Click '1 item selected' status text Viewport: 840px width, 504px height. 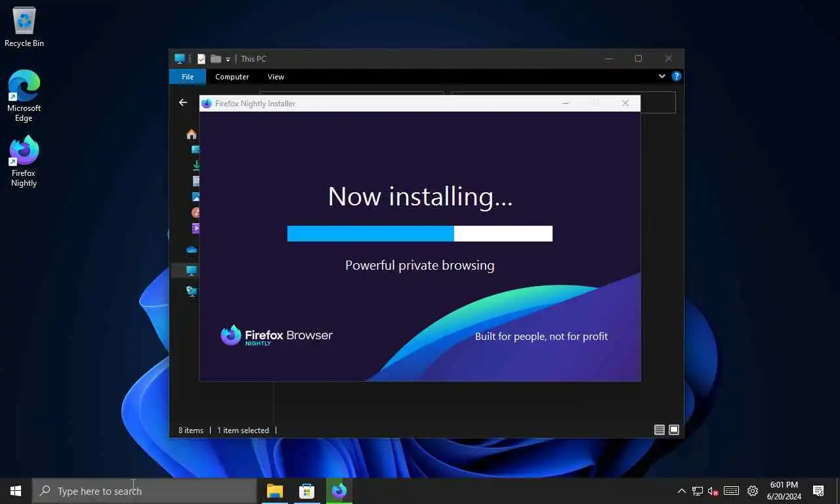[x=243, y=430]
